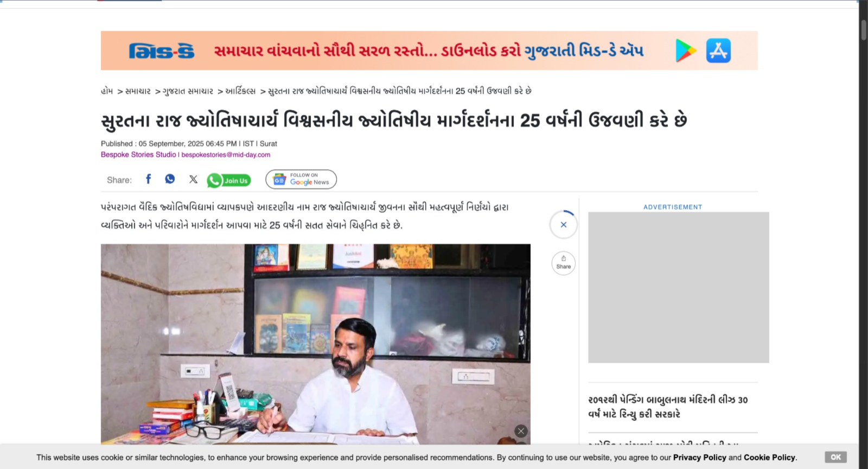
Task: Open ગુજરાત સમાચાર breadcrumb link
Action: pos(188,91)
